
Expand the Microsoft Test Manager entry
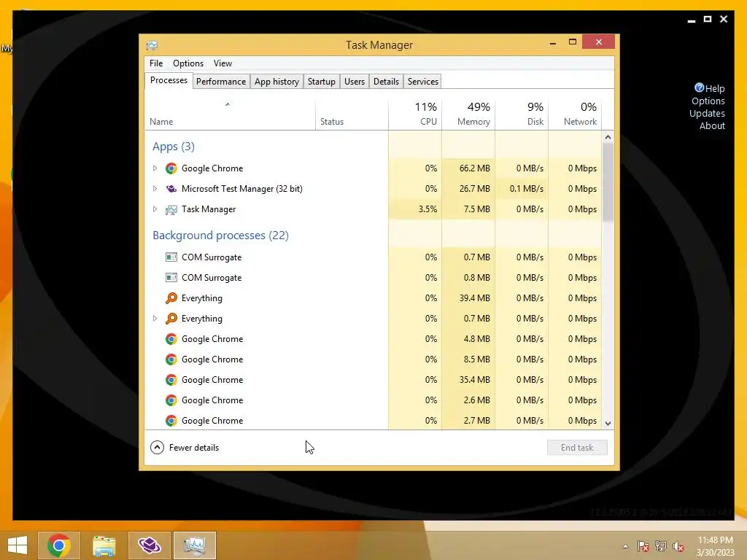(155, 189)
